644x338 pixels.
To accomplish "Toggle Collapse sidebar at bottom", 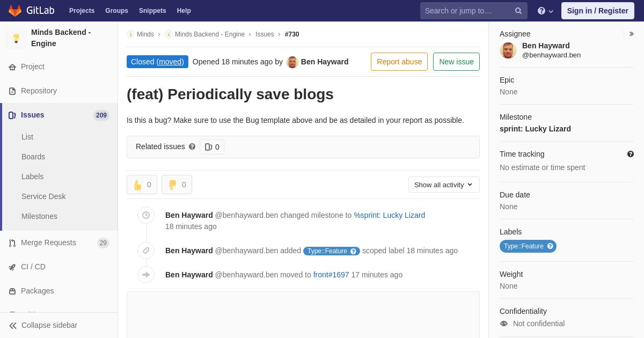I will [x=59, y=325].
